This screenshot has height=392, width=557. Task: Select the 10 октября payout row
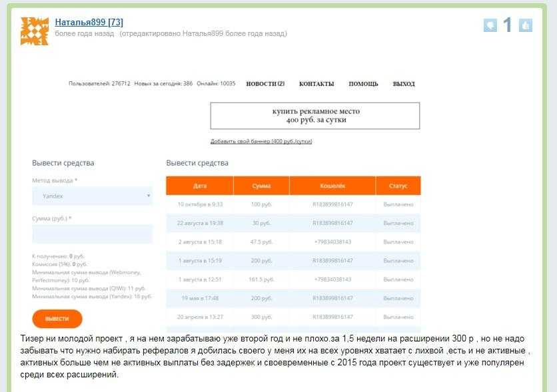(293, 204)
